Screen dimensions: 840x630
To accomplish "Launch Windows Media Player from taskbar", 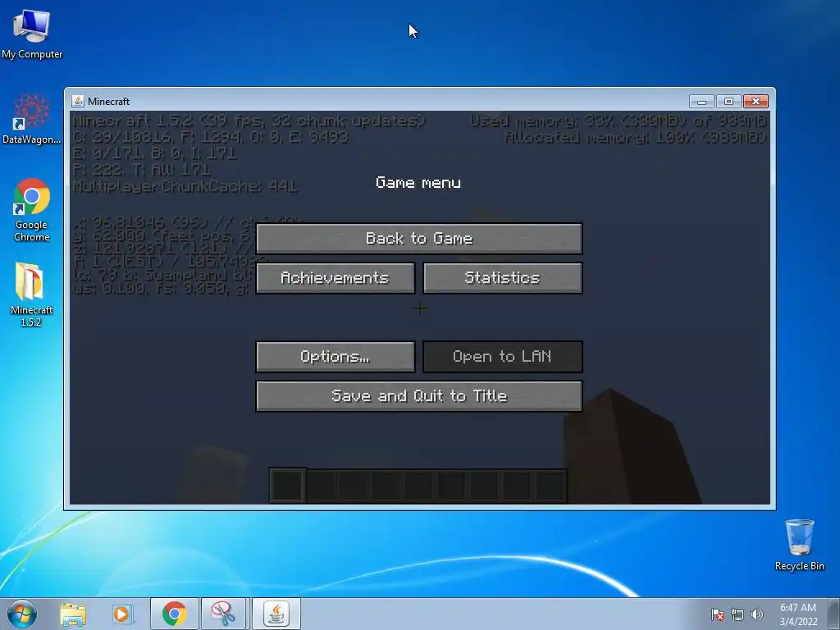I will coord(122,614).
